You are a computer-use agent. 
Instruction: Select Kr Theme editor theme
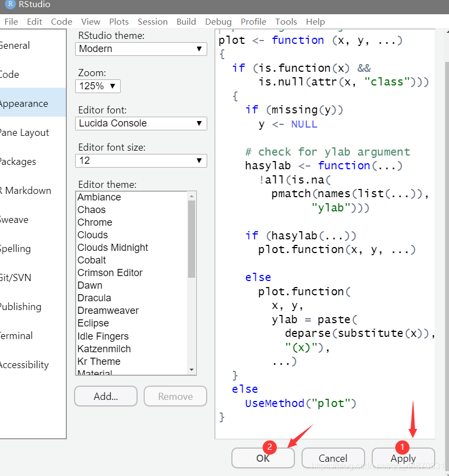132,362
